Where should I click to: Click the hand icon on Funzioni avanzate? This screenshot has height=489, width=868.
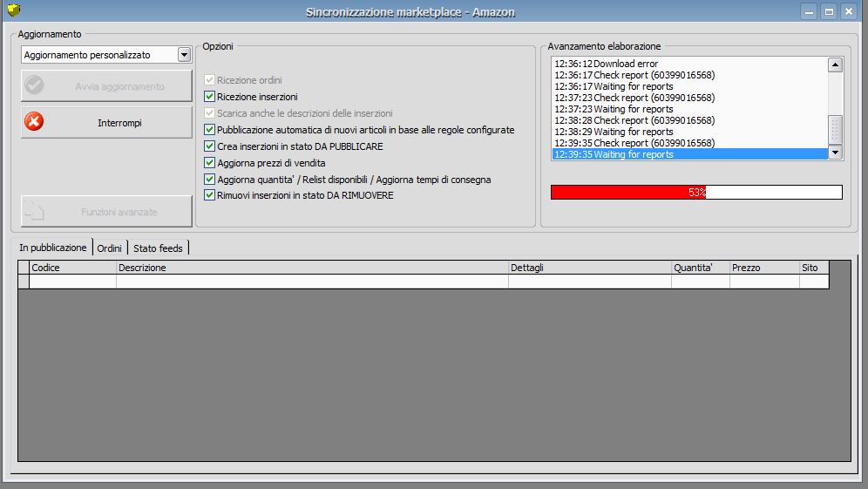pyautogui.click(x=34, y=211)
